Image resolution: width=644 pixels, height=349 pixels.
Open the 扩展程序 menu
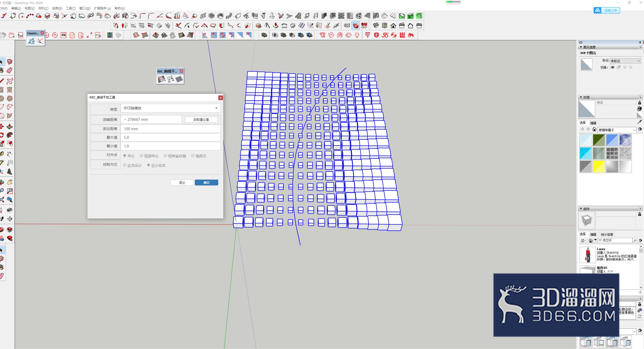point(102,8)
